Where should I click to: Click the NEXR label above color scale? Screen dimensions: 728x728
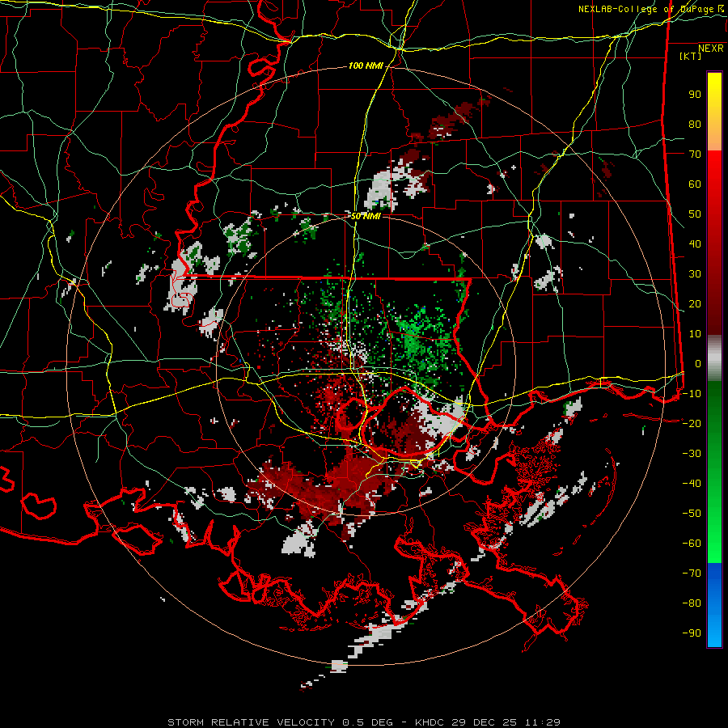(x=710, y=49)
